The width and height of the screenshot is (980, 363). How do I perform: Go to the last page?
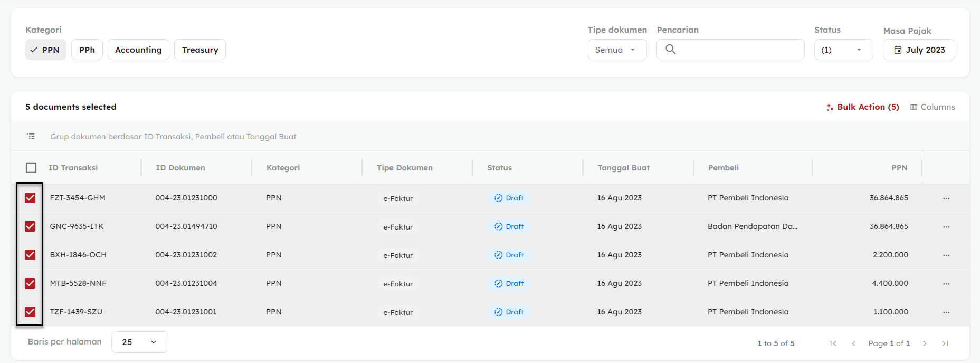(945, 343)
